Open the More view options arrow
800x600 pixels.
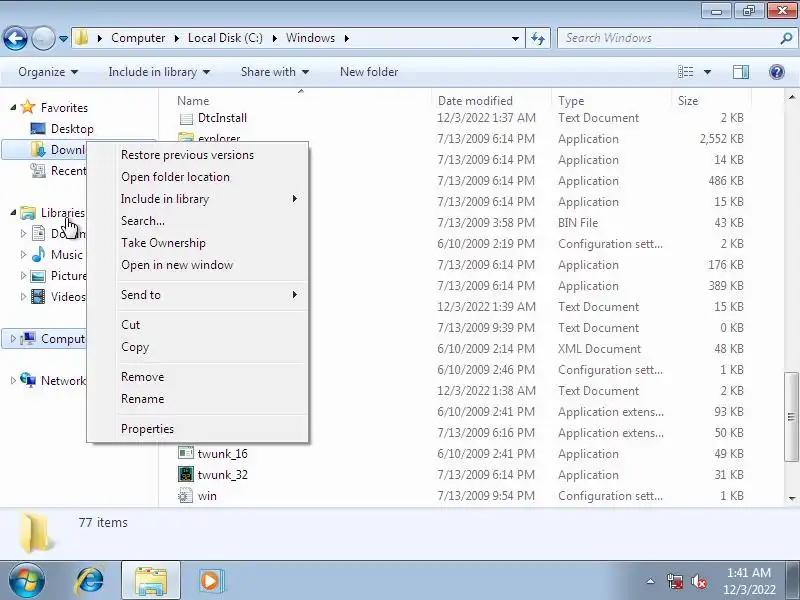point(708,72)
